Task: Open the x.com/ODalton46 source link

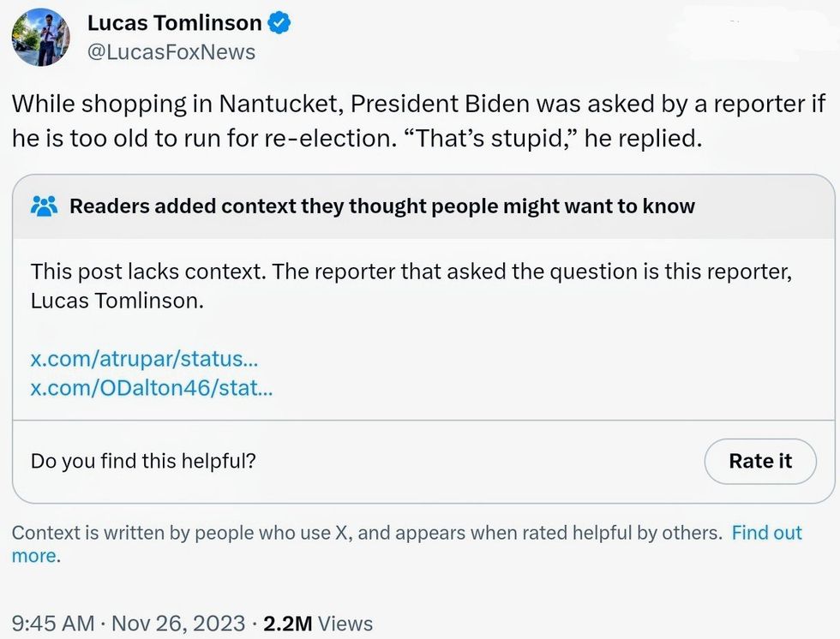Action: (x=152, y=388)
